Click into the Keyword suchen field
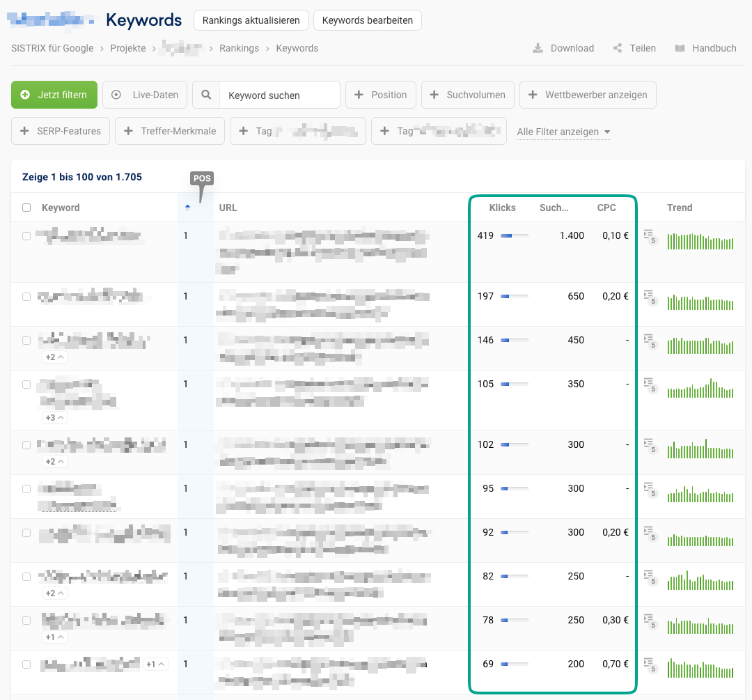This screenshot has height=700, width=752. pyautogui.click(x=279, y=95)
